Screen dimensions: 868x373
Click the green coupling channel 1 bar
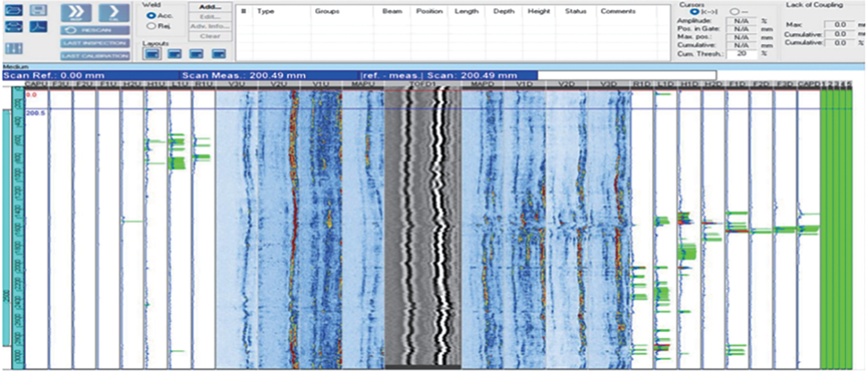click(x=824, y=229)
